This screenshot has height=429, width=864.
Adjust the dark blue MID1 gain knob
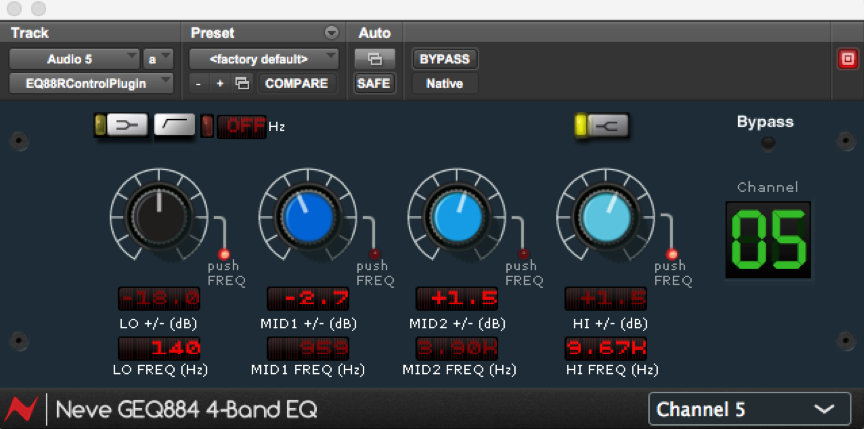(x=308, y=216)
